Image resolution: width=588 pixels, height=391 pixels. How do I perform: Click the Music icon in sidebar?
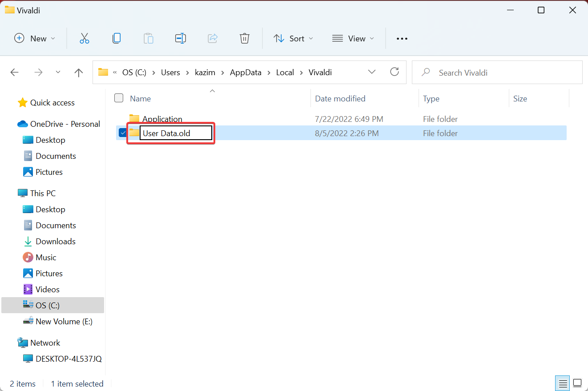[28, 258]
